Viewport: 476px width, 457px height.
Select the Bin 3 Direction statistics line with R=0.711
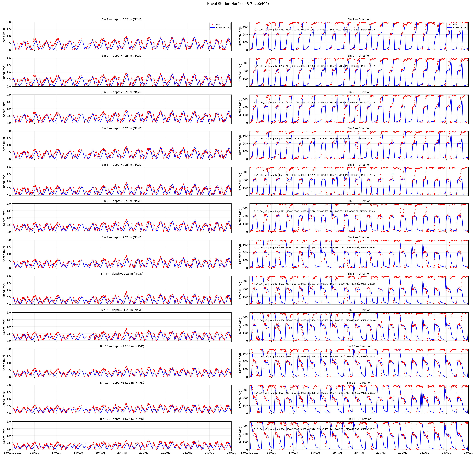314,102
